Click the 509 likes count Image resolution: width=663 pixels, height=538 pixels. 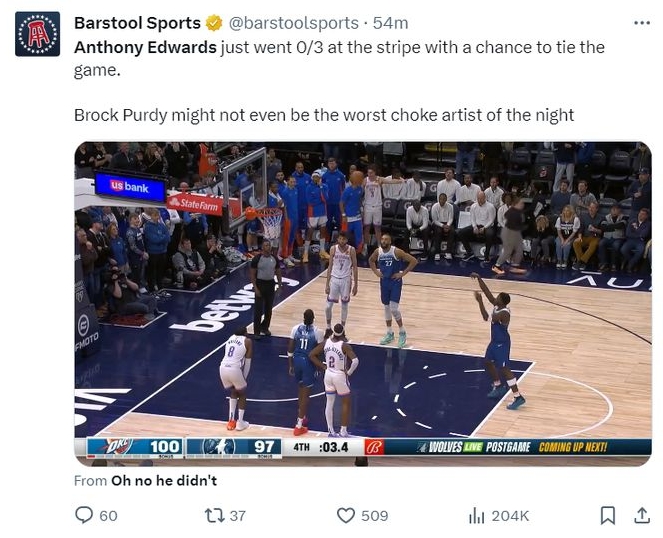(x=375, y=516)
